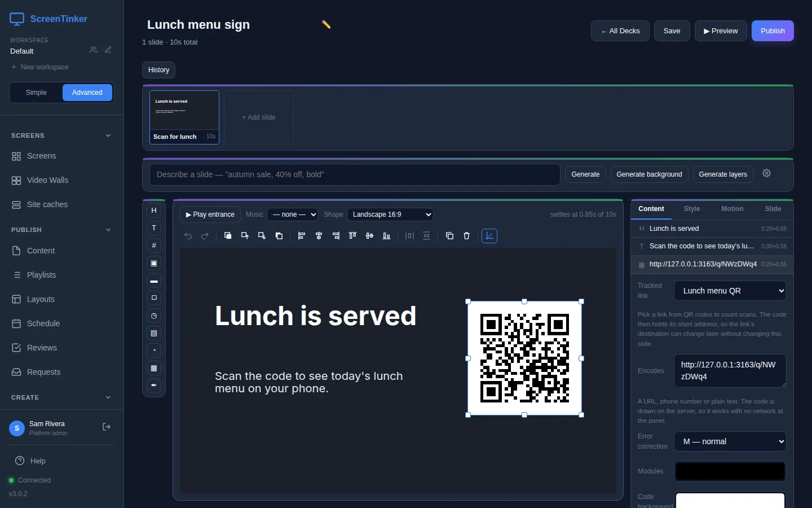The height and width of the screenshot is (508, 812).
Task: Pick the black Modules color
Action: [730, 471]
